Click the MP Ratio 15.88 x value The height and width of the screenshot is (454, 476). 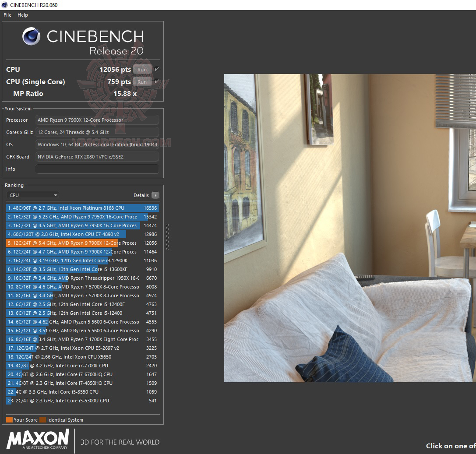tap(125, 94)
